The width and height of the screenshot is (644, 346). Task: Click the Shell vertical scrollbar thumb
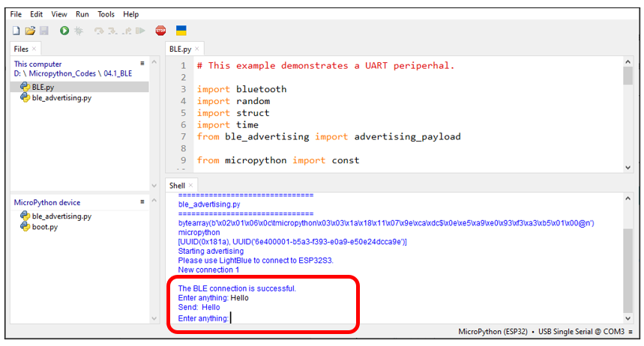[x=628, y=271]
